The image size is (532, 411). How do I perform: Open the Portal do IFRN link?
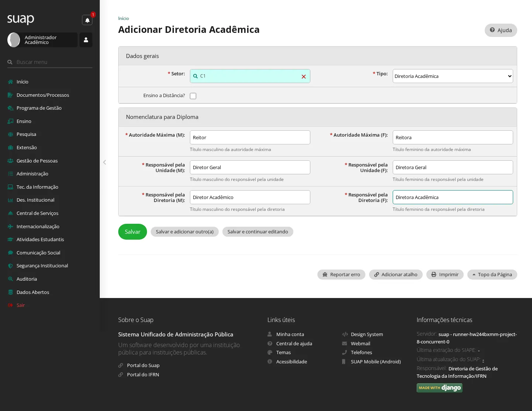(143, 374)
